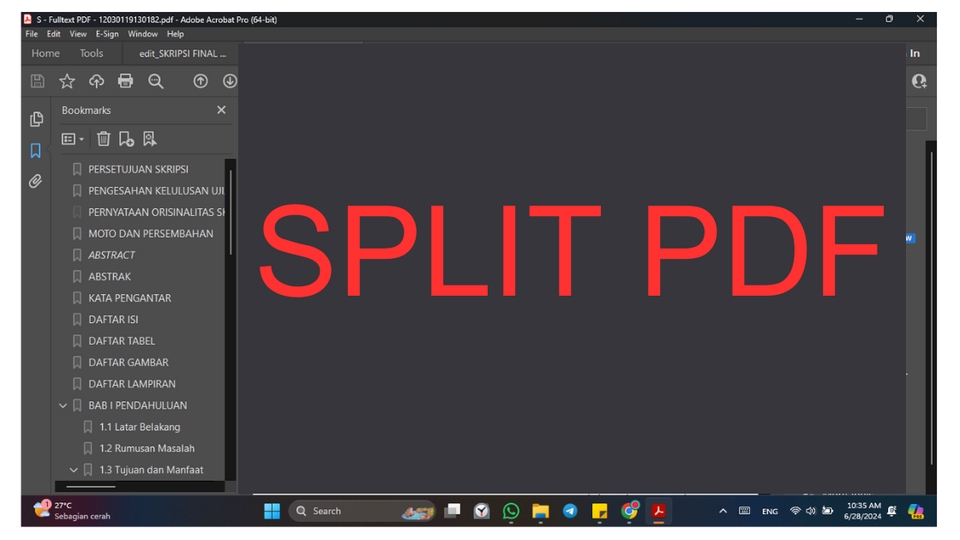This screenshot has height=540, width=960.
Task: Open the Edit menu
Action: pos(54,34)
